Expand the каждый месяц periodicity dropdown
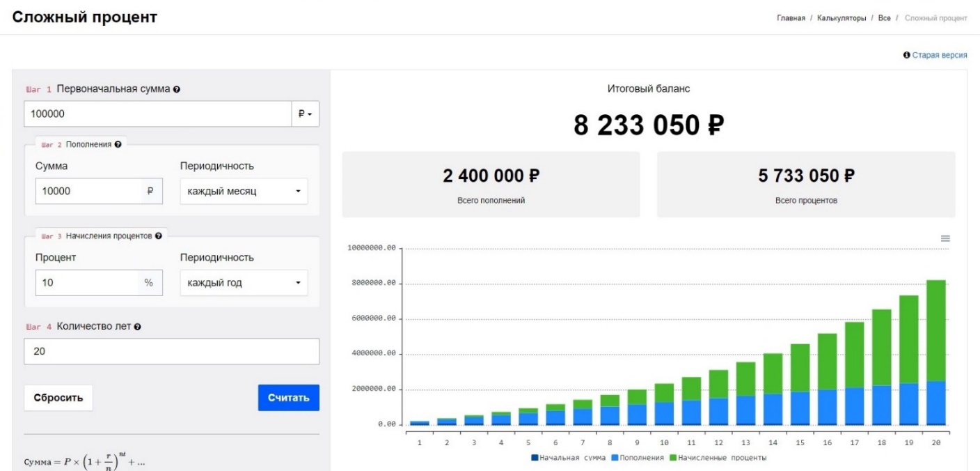Screen dimensions: 980x471 pos(244,191)
